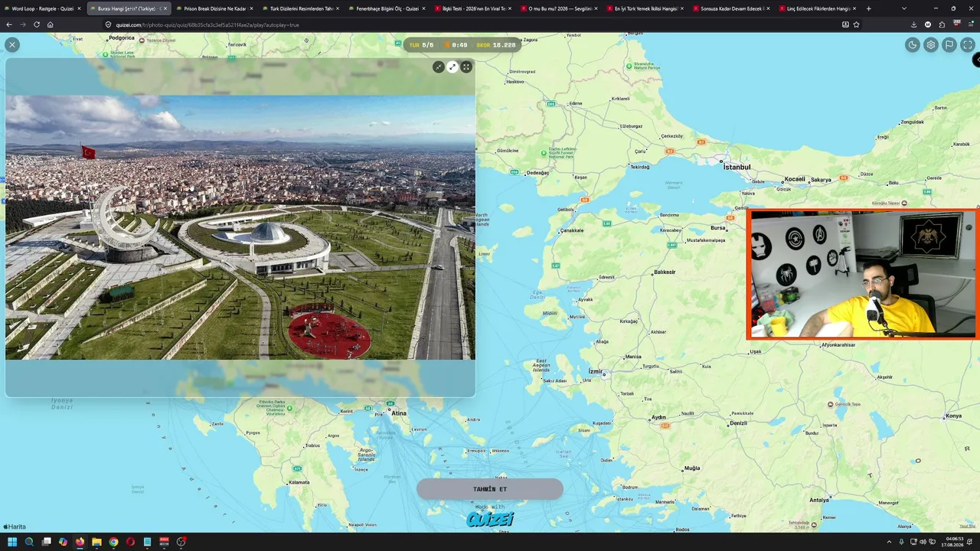The width and height of the screenshot is (980, 551).
Task: Open the O mu Bu mu? 2026 tab
Action: 560,8
